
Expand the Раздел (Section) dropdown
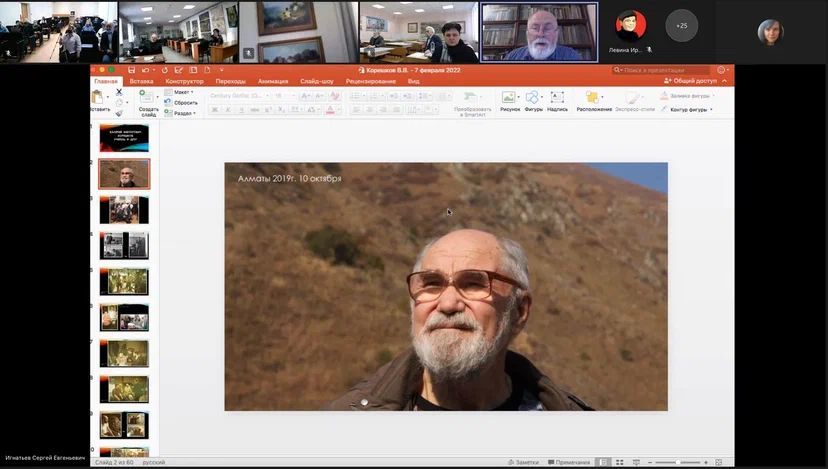182,113
